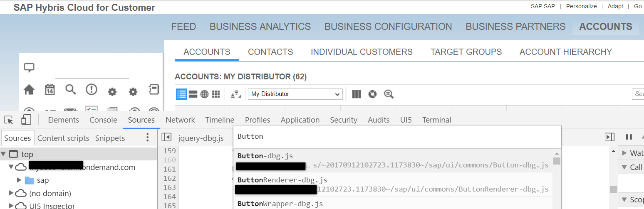Choose ButtonRenderer-dbg.js from file results

click(x=394, y=185)
